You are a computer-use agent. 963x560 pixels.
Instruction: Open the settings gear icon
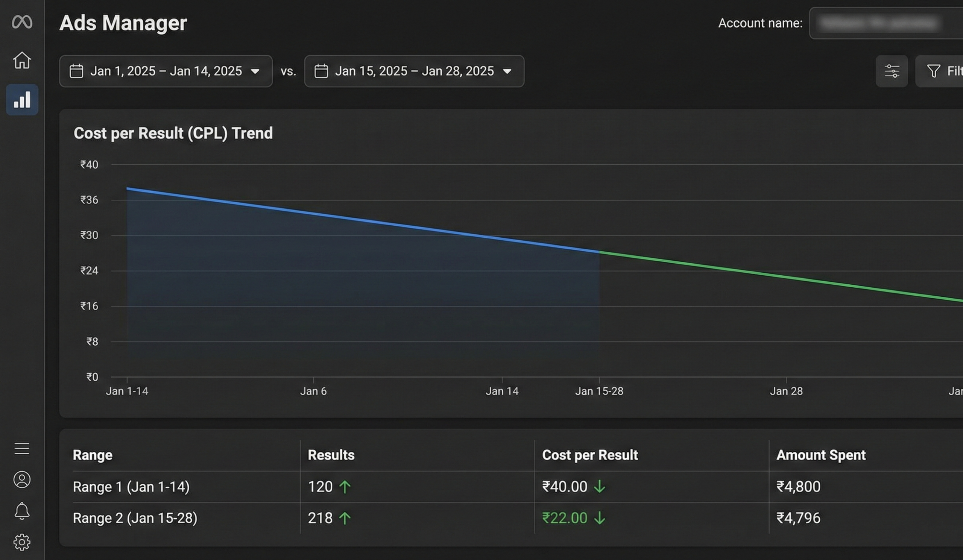pyautogui.click(x=22, y=542)
